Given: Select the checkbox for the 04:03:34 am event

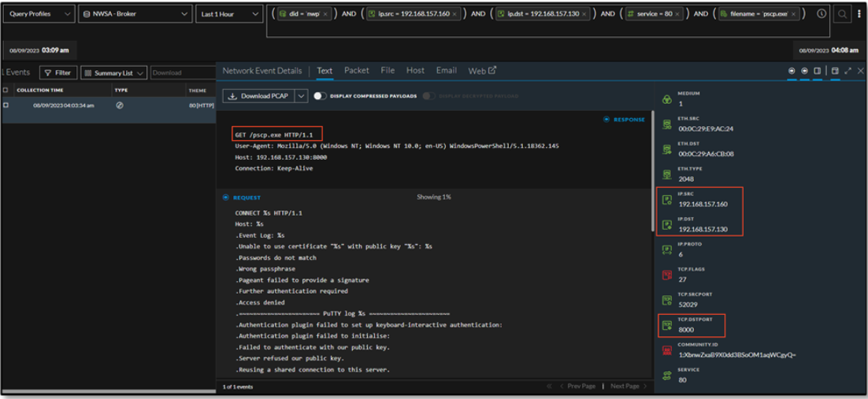Looking at the screenshot, I should [6, 105].
